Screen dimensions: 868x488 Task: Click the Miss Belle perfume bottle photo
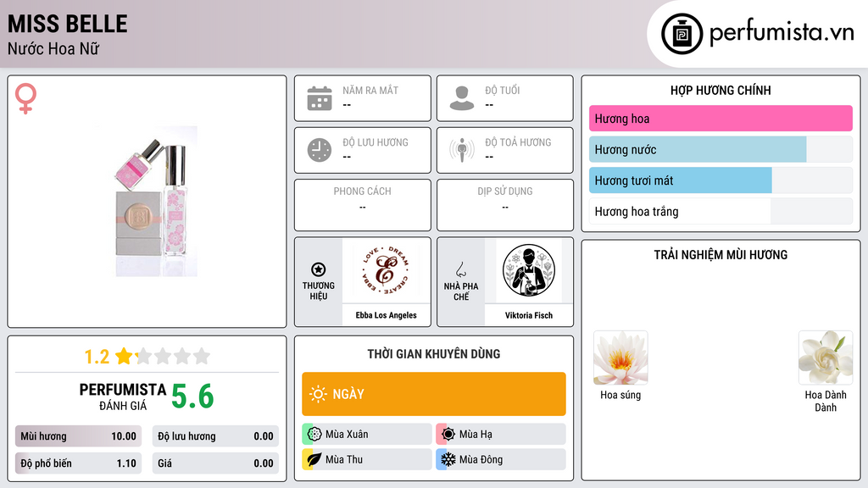pos(156,202)
